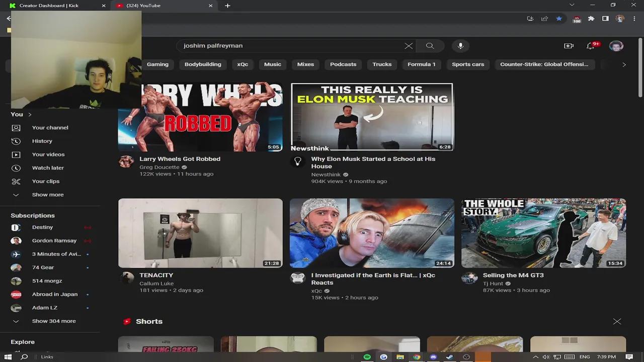This screenshot has height=362, width=644.
Task: Open Watch later in sidebar
Action: pos(48,168)
